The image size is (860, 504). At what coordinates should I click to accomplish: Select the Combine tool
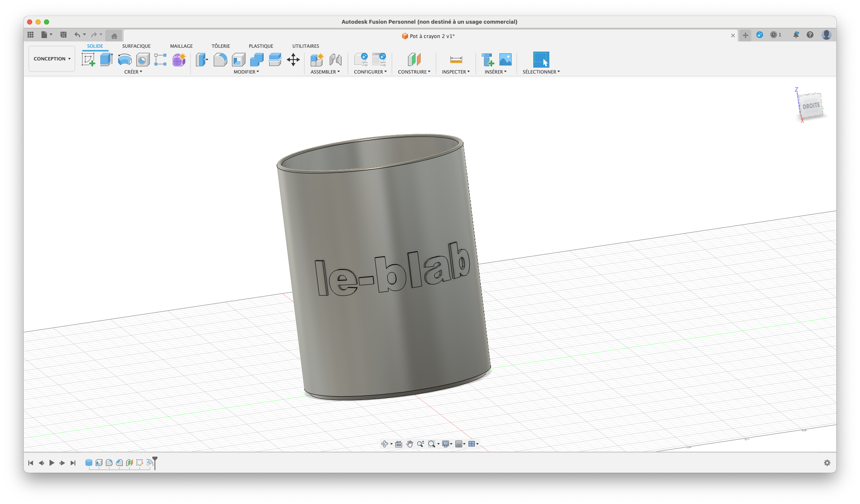(x=256, y=60)
